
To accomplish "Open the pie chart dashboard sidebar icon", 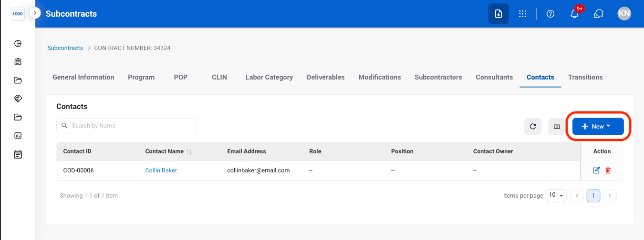I will (18, 44).
